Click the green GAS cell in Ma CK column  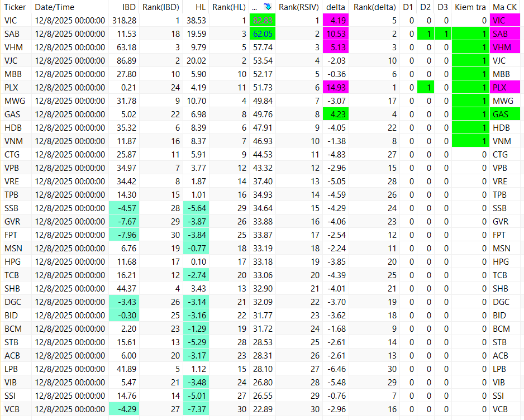504,114
